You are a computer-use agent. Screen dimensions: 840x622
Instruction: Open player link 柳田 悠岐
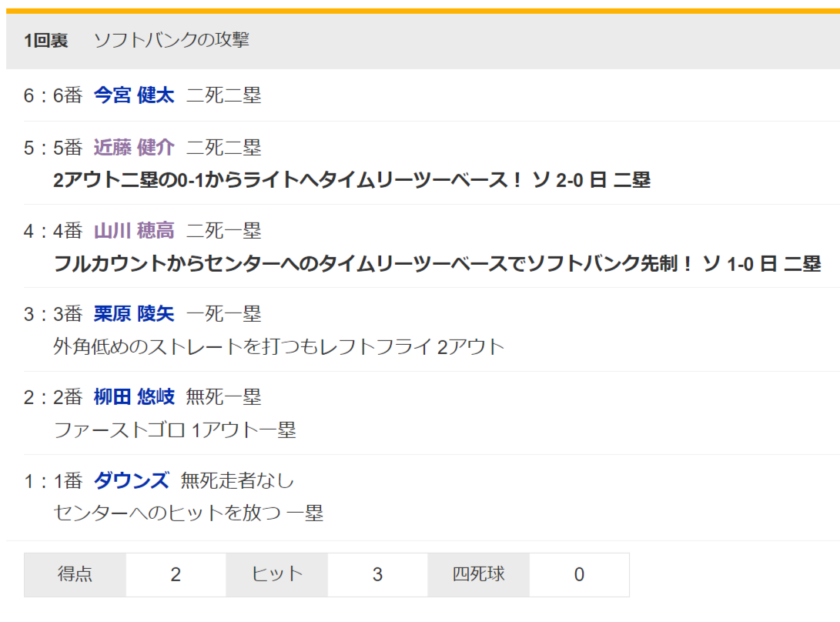pos(134,397)
